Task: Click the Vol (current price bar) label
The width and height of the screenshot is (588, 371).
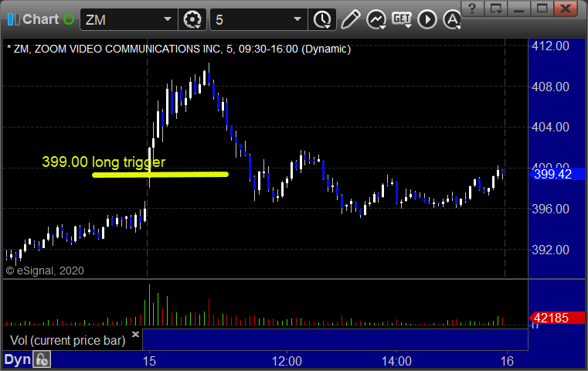Action: tap(67, 340)
